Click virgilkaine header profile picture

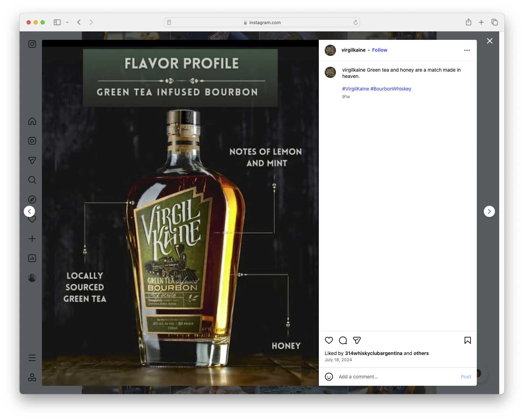click(330, 50)
